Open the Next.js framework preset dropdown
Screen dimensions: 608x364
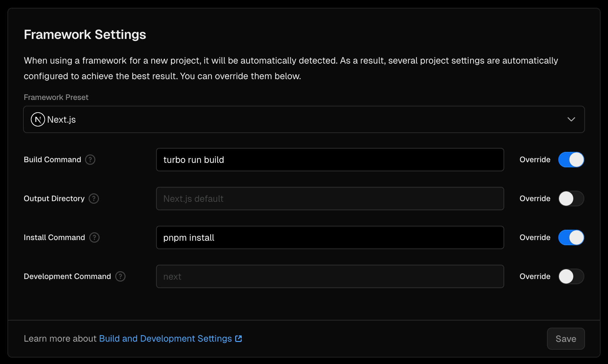pyautogui.click(x=304, y=119)
